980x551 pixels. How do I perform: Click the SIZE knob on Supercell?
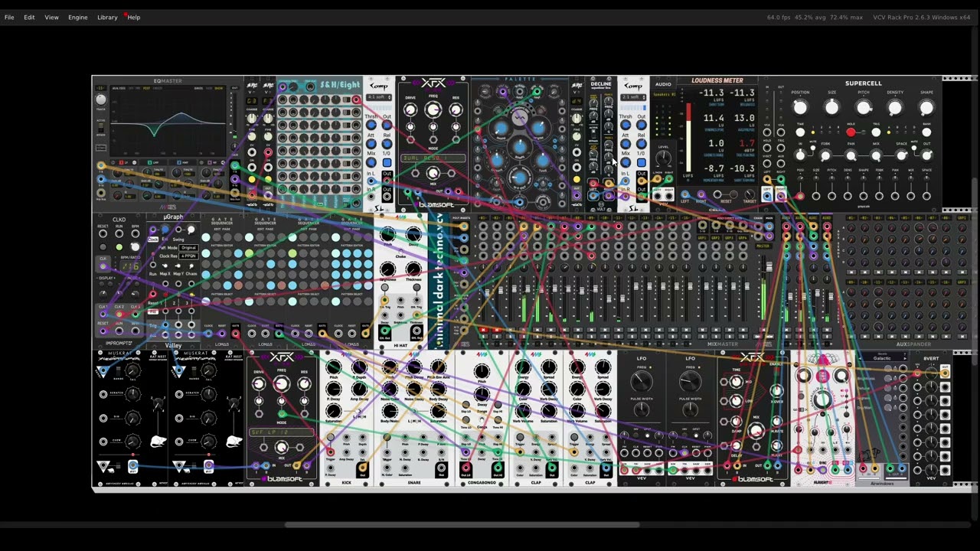831,108
